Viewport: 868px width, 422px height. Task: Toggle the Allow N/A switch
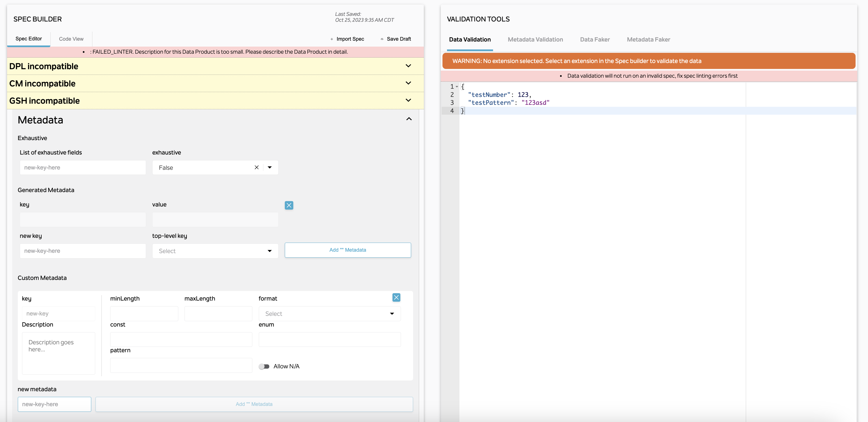click(x=264, y=366)
